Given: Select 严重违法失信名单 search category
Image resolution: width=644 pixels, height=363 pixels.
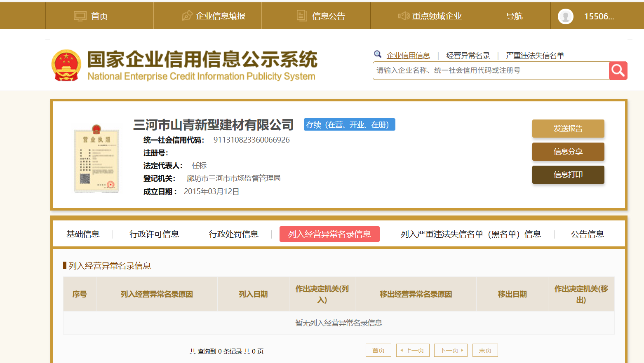Looking at the screenshot, I should click(535, 55).
